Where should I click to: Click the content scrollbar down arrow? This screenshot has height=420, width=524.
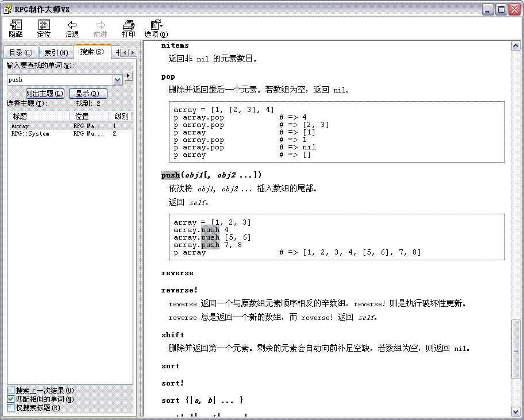tap(515, 411)
